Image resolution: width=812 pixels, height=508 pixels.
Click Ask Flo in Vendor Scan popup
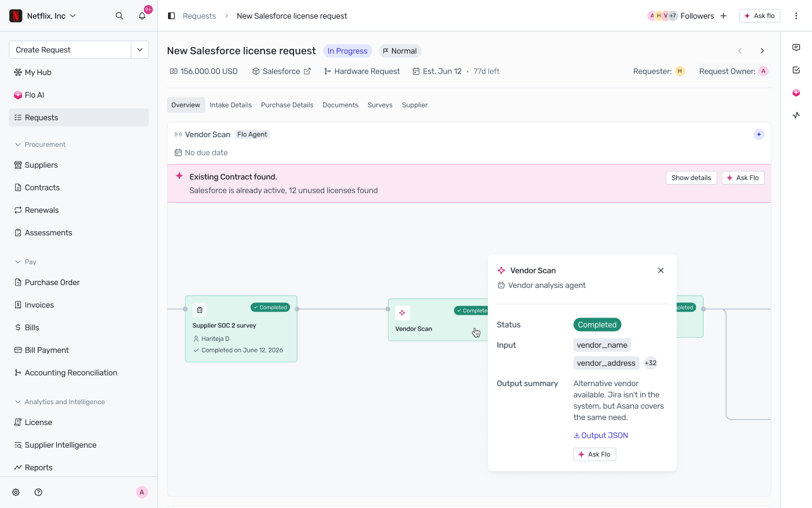pyautogui.click(x=594, y=455)
